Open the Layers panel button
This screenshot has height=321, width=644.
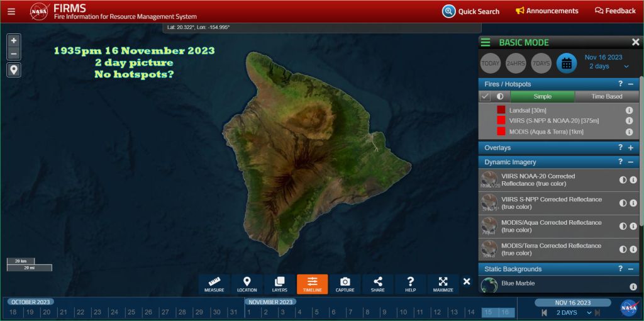[x=280, y=284]
